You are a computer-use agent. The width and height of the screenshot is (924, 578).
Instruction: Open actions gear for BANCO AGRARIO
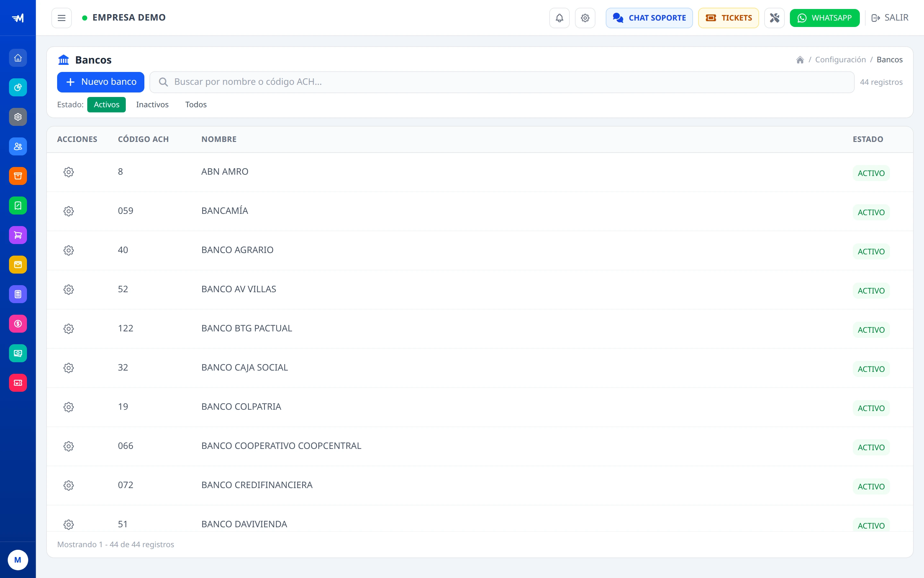pos(69,250)
